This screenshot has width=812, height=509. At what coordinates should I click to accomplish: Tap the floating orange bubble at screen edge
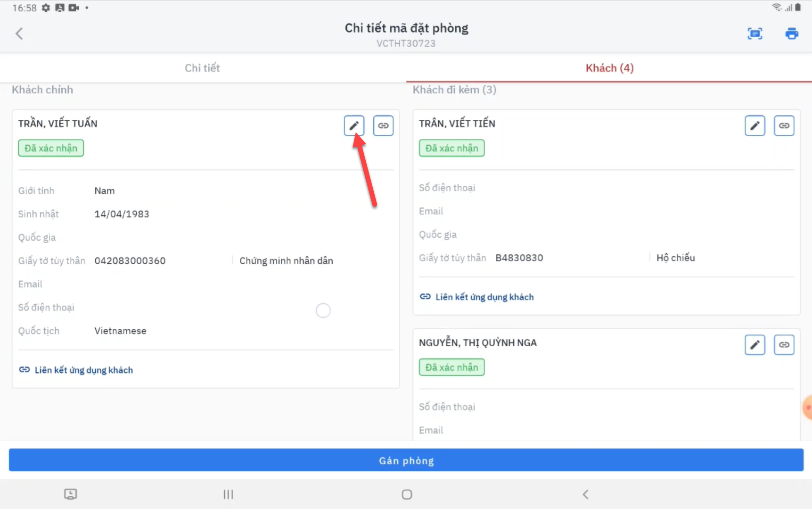coord(807,408)
